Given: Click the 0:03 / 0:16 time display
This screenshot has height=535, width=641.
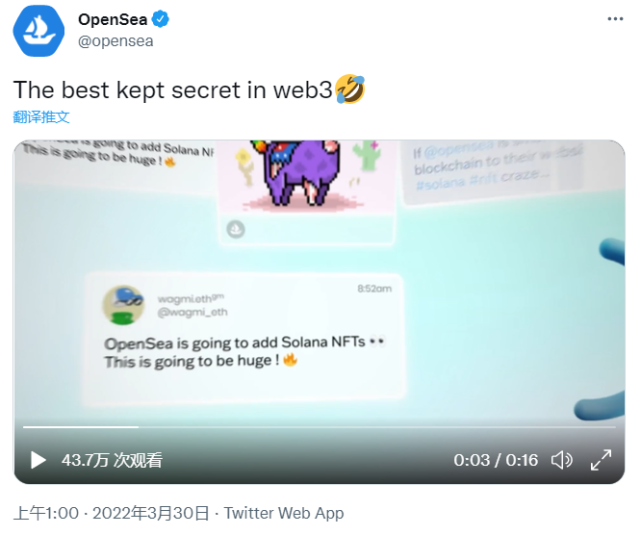Looking at the screenshot, I should (x=495, y=460).
